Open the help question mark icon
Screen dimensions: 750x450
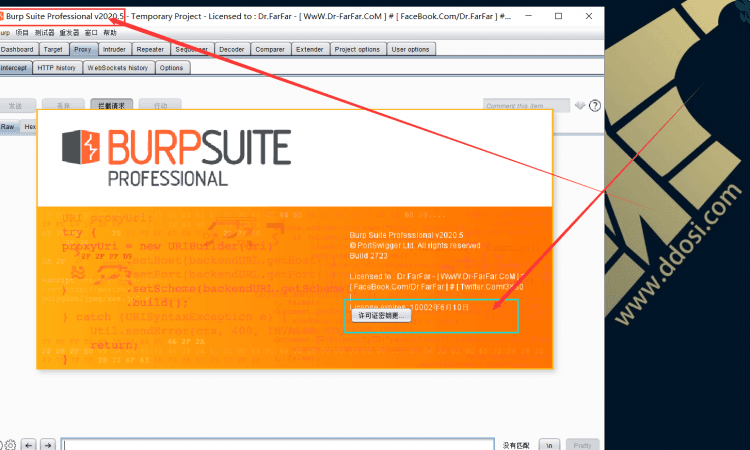[595, 106]
